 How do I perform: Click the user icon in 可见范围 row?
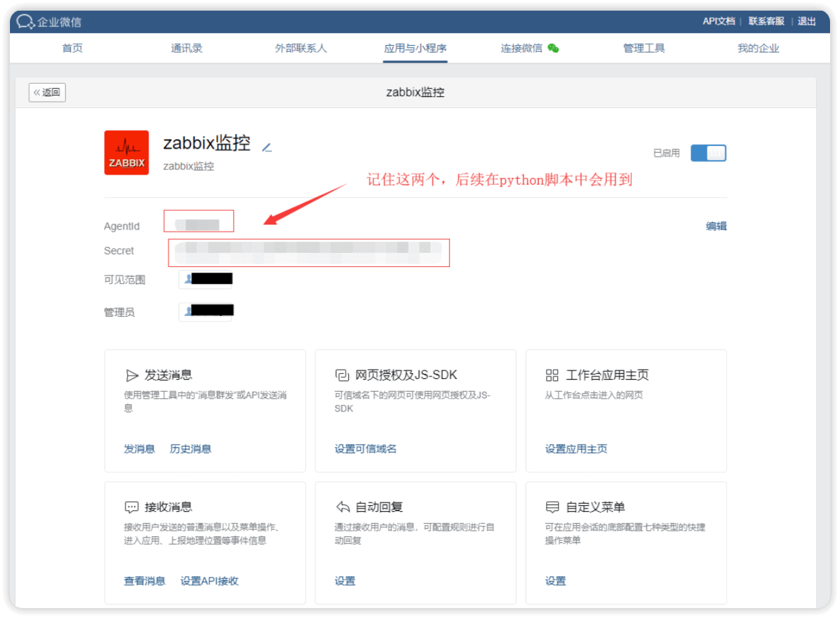[188, 279]
